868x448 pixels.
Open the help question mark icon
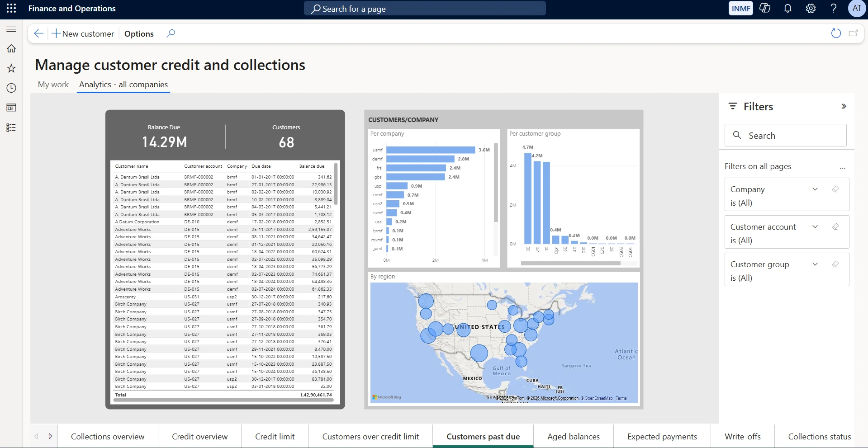click(833, 8)
